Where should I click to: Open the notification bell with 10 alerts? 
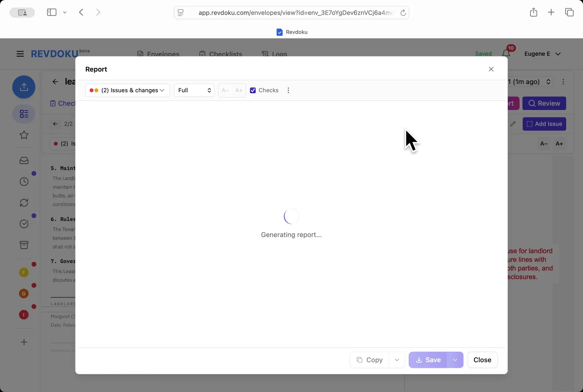pos(506,54)
